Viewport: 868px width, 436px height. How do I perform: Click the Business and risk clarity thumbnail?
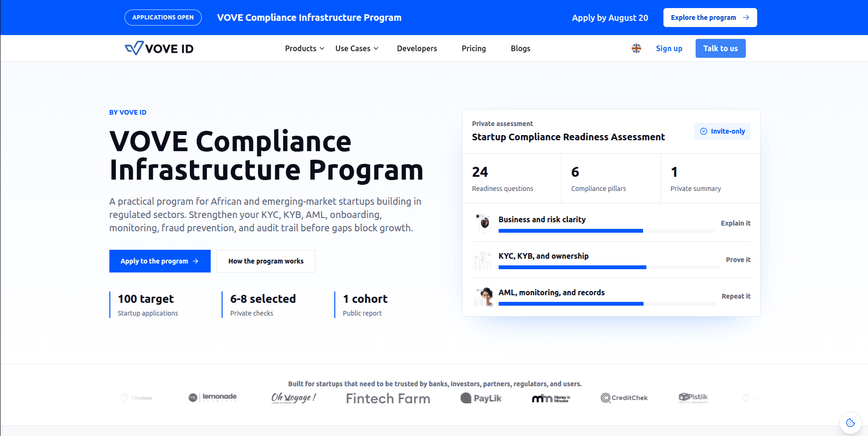[483, 223]
